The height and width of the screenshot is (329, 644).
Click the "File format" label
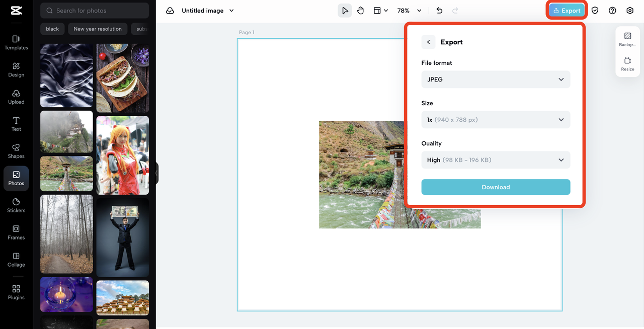tap(437, 63)
